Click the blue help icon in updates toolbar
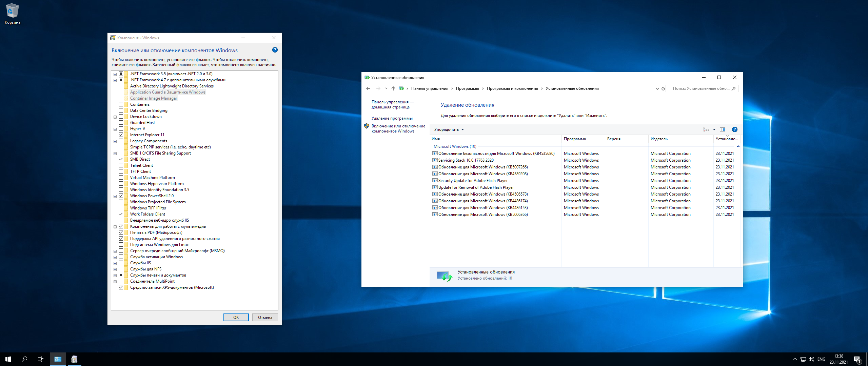The height and width of the screenshot is (366, 868). click(735, 129)
